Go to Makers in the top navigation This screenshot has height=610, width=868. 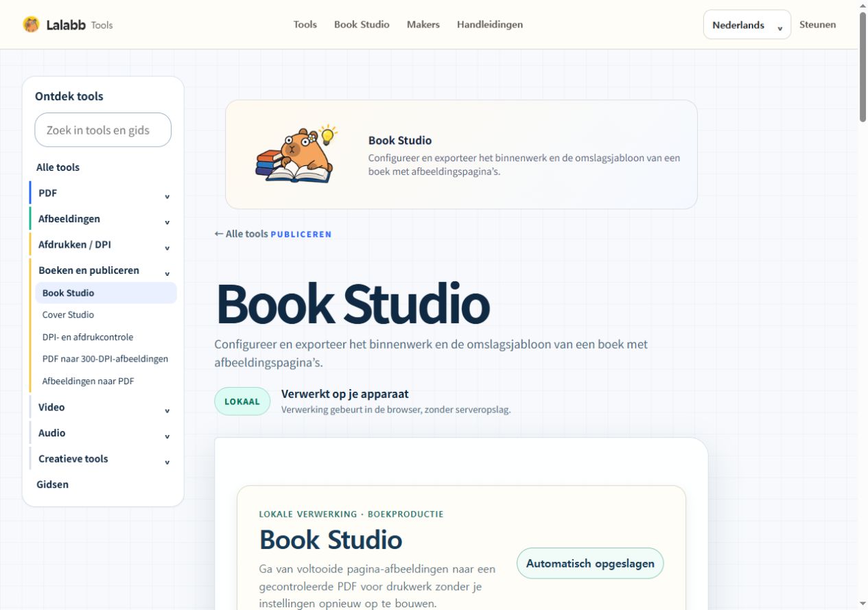click(423, 25)
